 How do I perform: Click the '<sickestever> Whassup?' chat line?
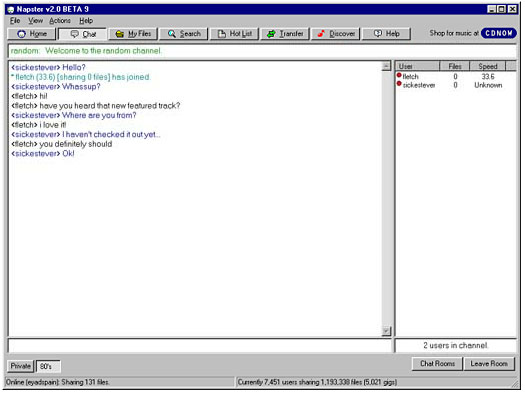[x=56, y=87]
